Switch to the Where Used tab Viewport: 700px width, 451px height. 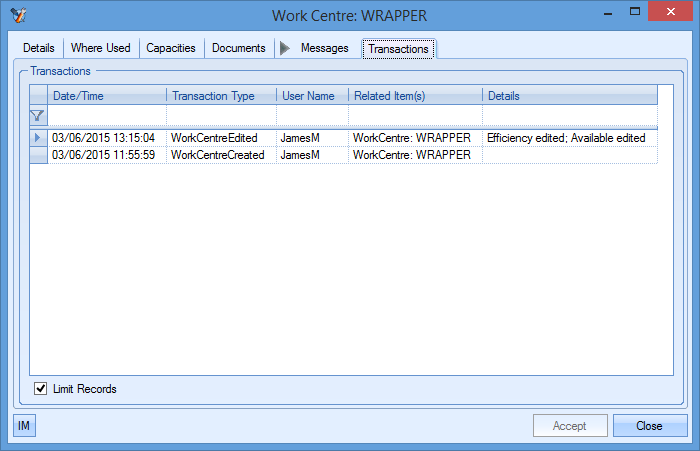click(x=100, y=48)
